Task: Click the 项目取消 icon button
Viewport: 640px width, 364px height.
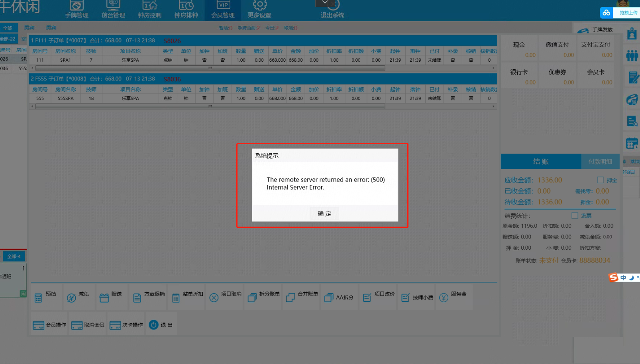Action: tap(225, 297)
